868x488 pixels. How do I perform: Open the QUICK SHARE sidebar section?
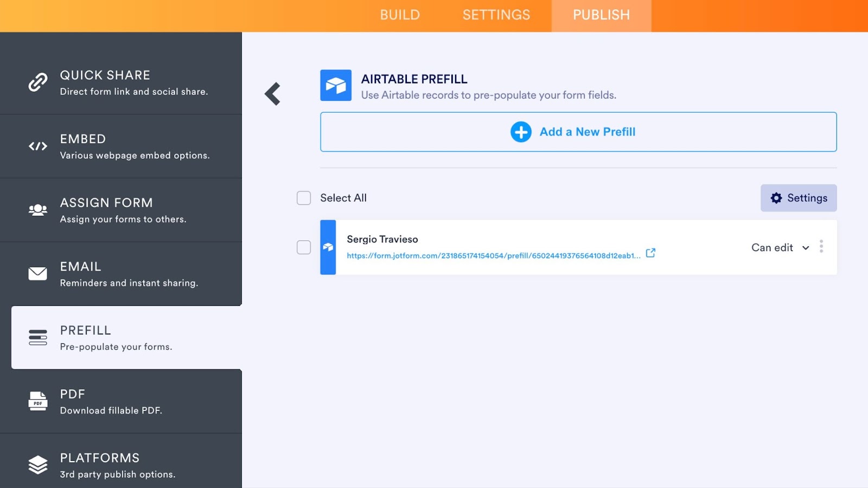click(121, 82)
